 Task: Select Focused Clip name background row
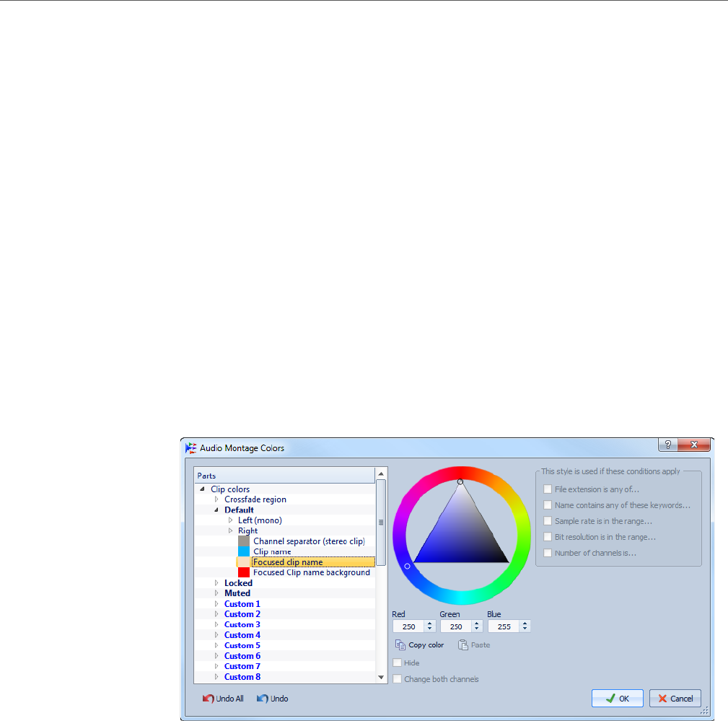point(312,572)
